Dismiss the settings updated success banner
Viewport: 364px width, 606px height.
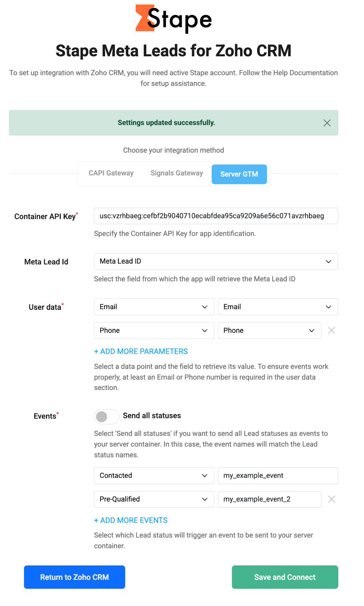pos(327,123)
